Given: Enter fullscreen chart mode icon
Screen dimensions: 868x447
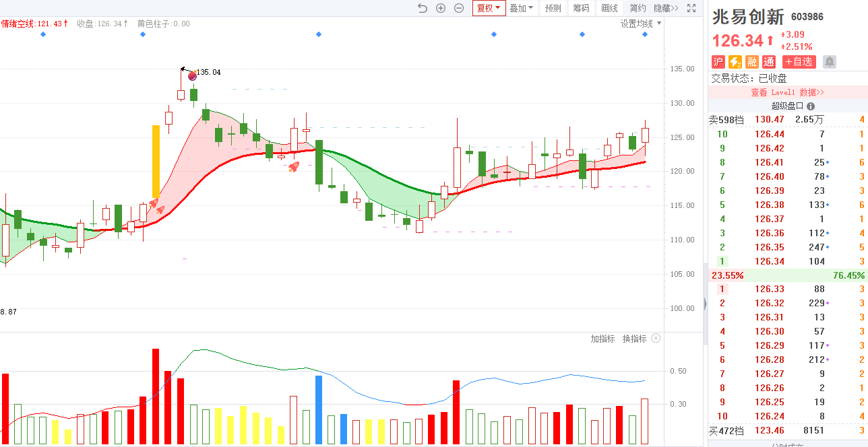Looking at the screenshot, I should tap(691, 8).
